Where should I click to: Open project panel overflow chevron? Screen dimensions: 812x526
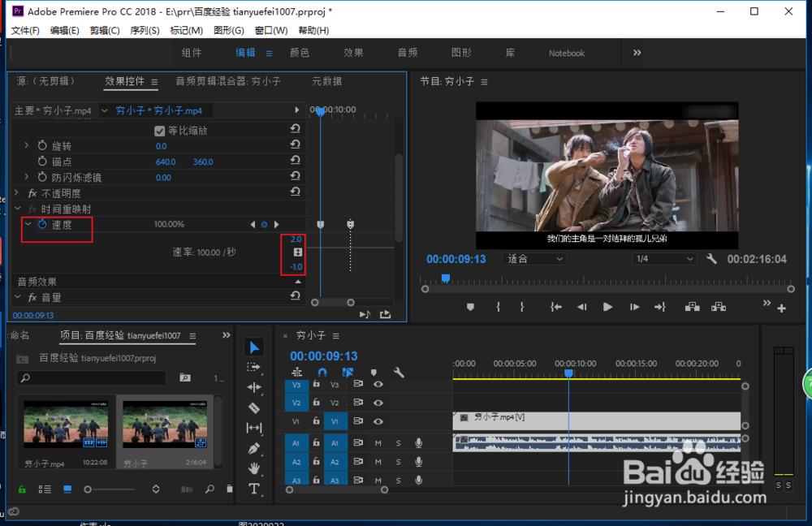pyautogui.click(x=227, y=335)
